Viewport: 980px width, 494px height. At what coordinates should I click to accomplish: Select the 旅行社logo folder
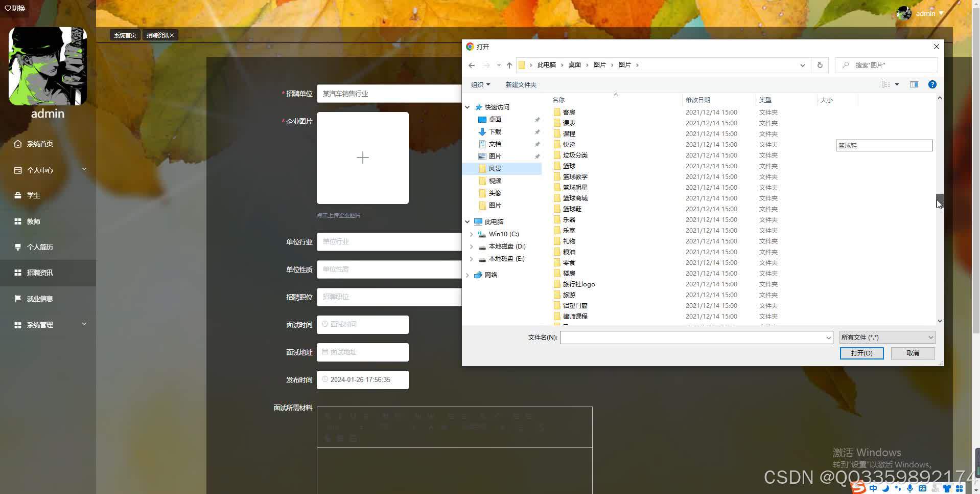578,284
